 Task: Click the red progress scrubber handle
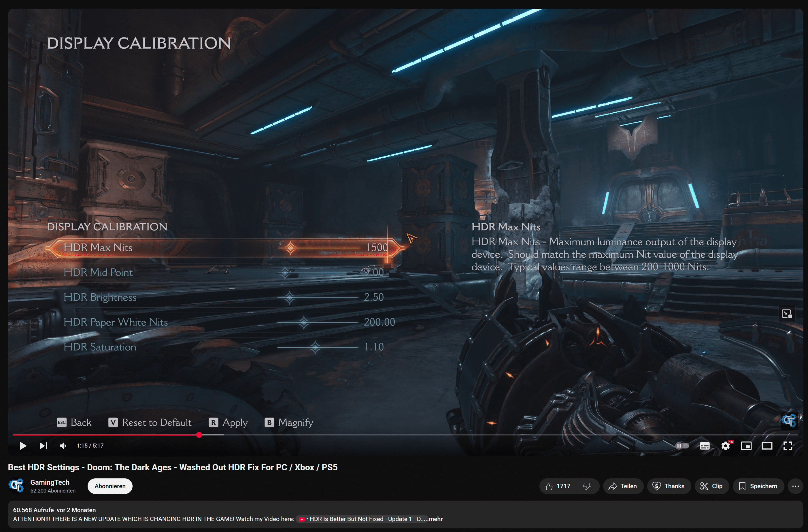[199, 435]
